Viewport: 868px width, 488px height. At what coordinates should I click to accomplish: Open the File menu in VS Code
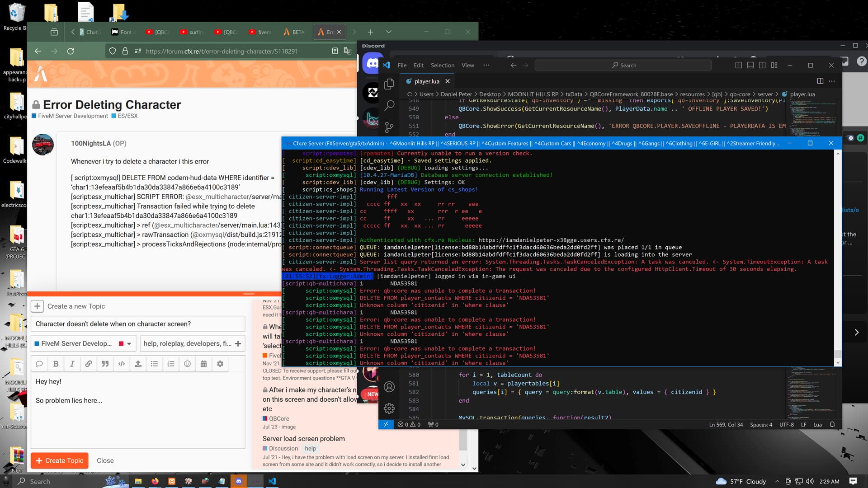(x=401, y=65)
